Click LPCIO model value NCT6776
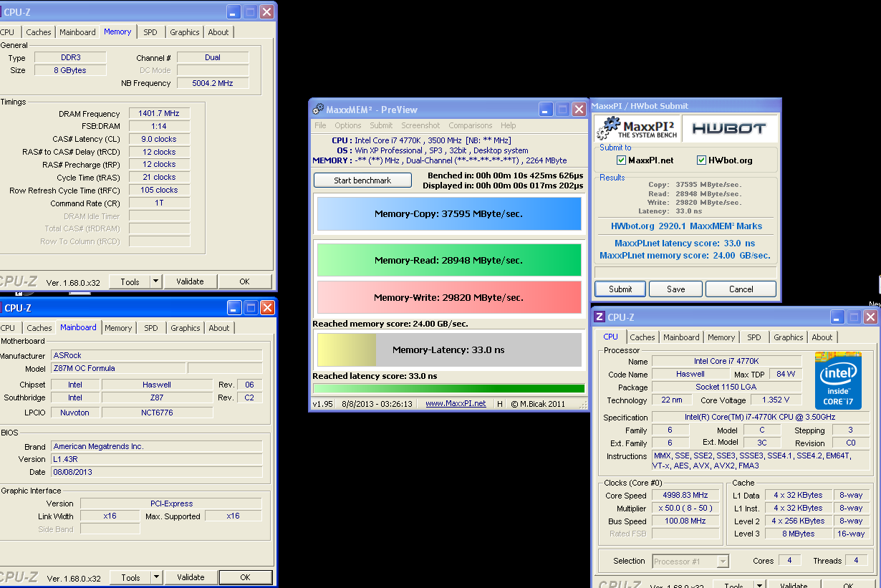The width and height of the screenshot is (881, 588). click(x=157, y=413)
